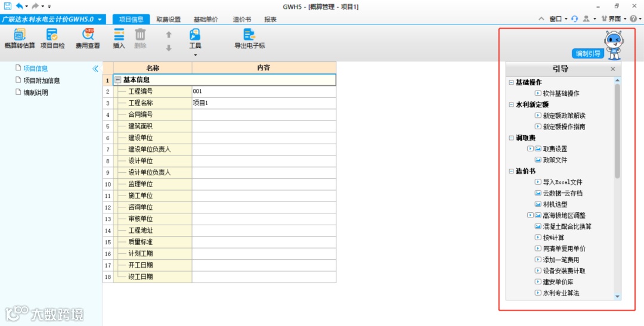Open the picture icon beside 高海拔地区调整
The image size is (644, 326).
click(x=538, y=215)
